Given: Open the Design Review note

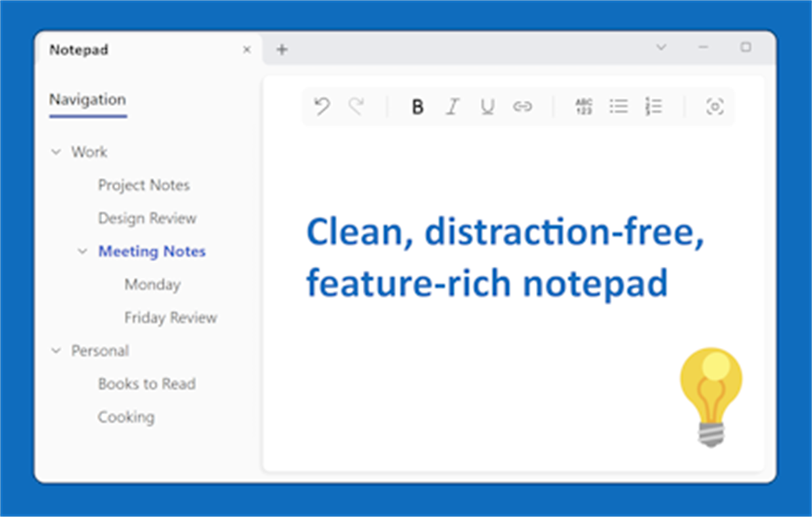Looking at the screenshot, I should [147, 219].
